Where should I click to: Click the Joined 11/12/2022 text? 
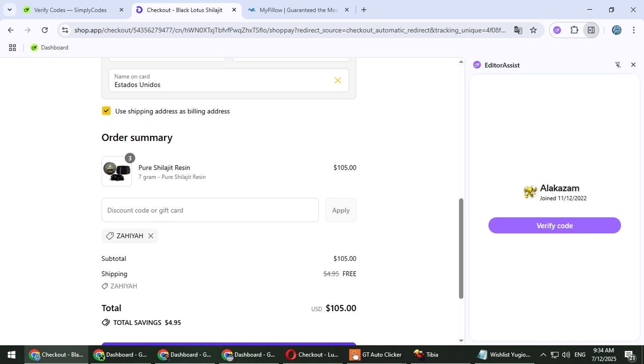[563, 198]
